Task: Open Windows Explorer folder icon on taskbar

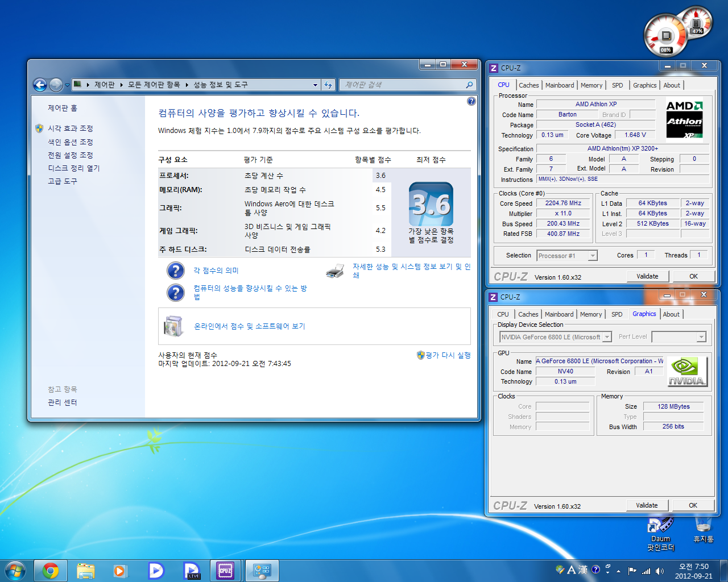Action: [x=85, y=571]
